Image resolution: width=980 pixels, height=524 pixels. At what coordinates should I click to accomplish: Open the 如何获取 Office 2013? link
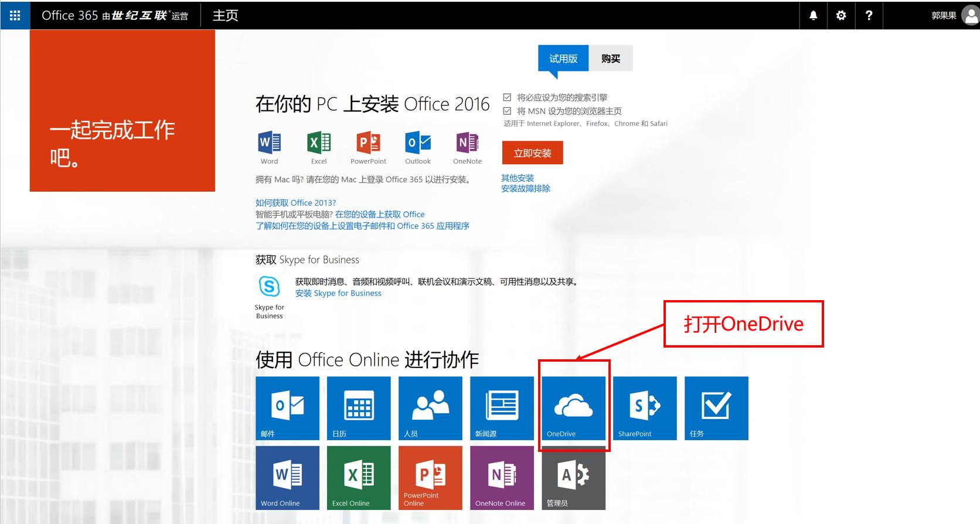point(295,203)
